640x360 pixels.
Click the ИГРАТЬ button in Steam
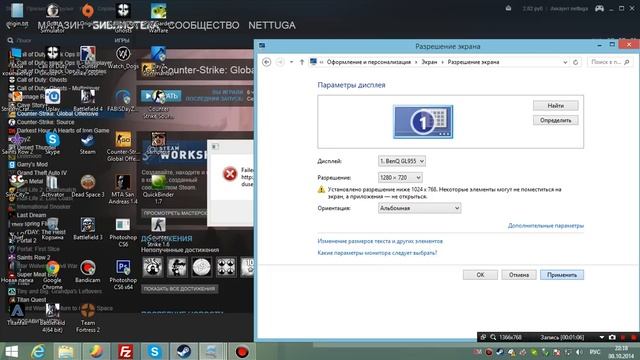pyautogui.click(x=160, y=96)
